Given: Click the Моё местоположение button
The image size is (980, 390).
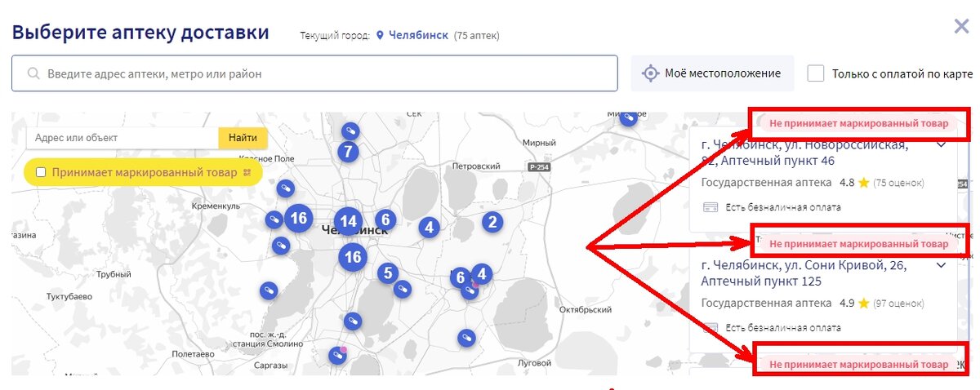Looking at the screenshot, I should (x=712, y=73).
